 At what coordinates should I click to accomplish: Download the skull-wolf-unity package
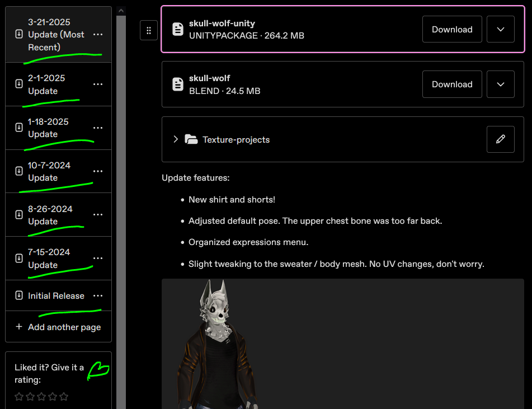click(452, 29)
